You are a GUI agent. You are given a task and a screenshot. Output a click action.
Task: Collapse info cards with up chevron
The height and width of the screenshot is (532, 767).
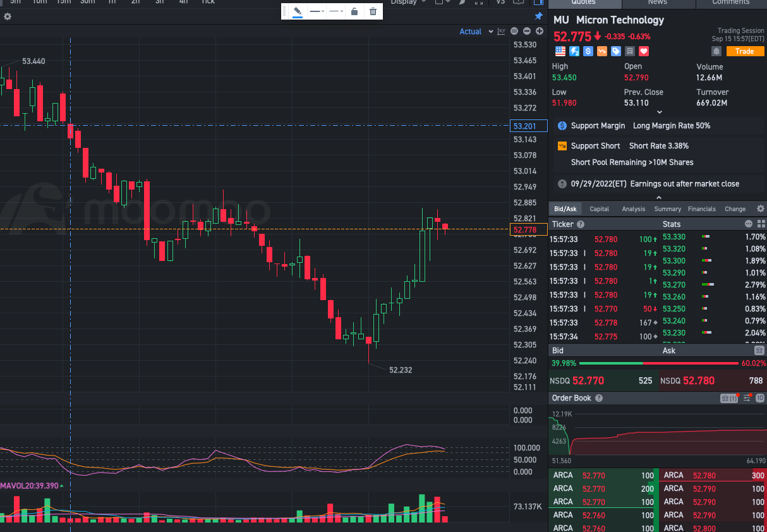click(660, 197)
